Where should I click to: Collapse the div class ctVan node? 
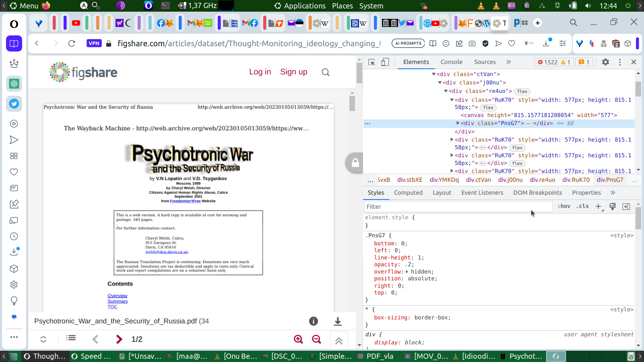tap(433, 74)
